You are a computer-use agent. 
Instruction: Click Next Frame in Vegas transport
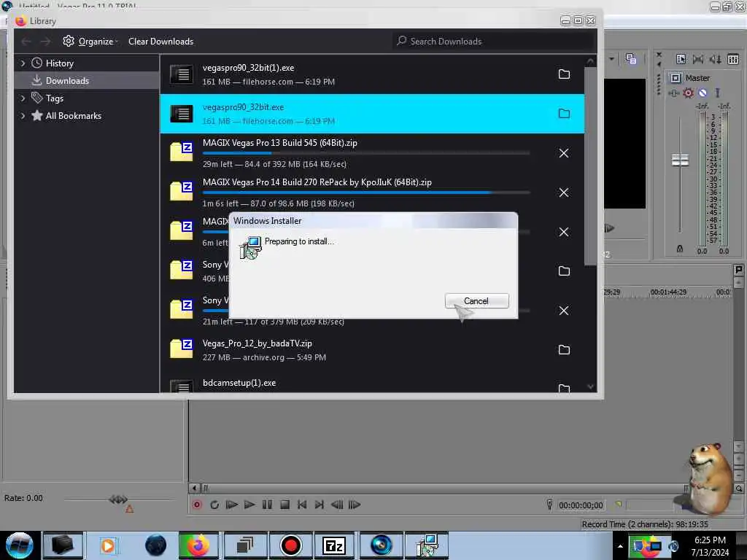(355, 505)
